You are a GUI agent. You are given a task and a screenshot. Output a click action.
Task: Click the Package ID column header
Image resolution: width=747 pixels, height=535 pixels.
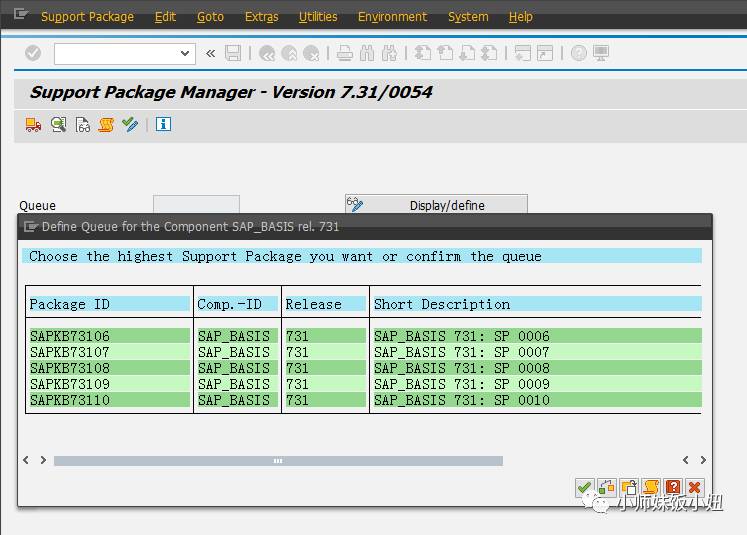click(109, 304)
